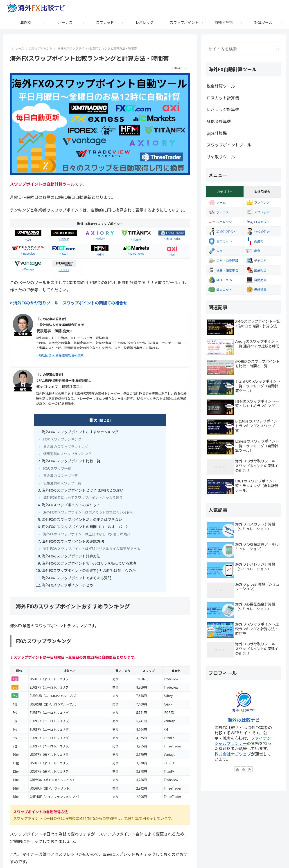
Task: Open the ロスカット icon in menu
Action: coord(249,222)
